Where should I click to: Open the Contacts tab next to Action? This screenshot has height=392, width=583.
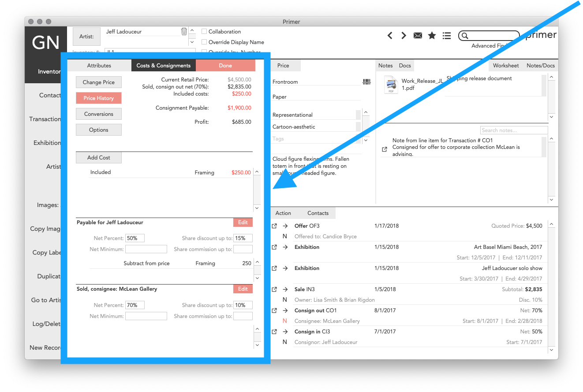(318, 213)
